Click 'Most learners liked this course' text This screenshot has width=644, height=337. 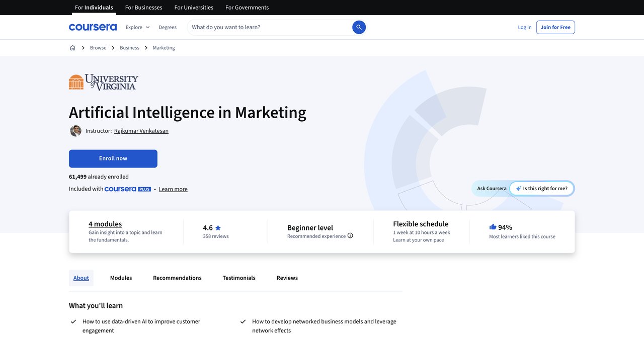pos(522,236)
